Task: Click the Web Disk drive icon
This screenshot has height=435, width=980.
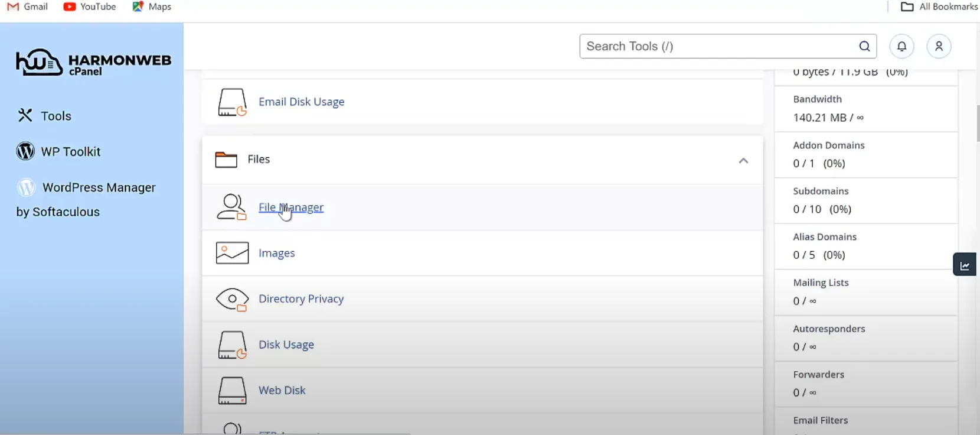Action: (x=232, y=391)
